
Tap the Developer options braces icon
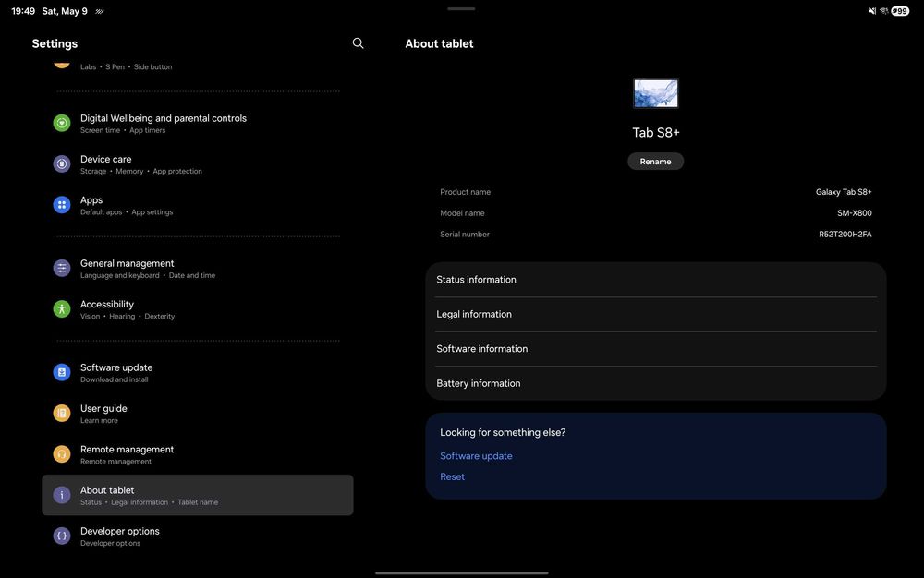(62, 536)
